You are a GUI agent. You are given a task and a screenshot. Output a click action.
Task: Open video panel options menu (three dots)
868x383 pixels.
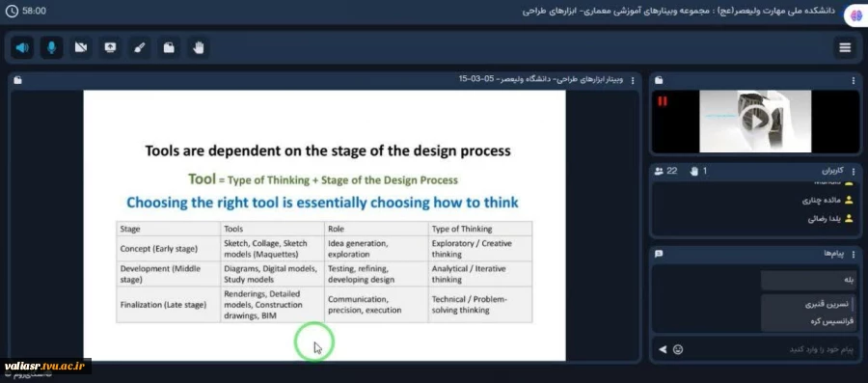pyautogui.click(x=854, y=80)
